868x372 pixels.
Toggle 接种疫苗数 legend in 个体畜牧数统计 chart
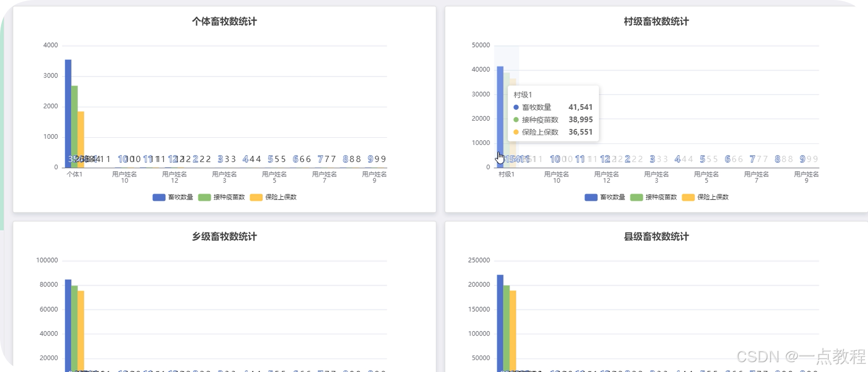coord(222,197)
